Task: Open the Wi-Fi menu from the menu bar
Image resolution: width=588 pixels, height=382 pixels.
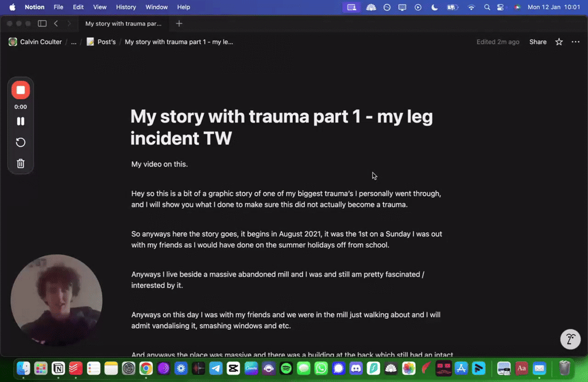Action: click(470, 7)
